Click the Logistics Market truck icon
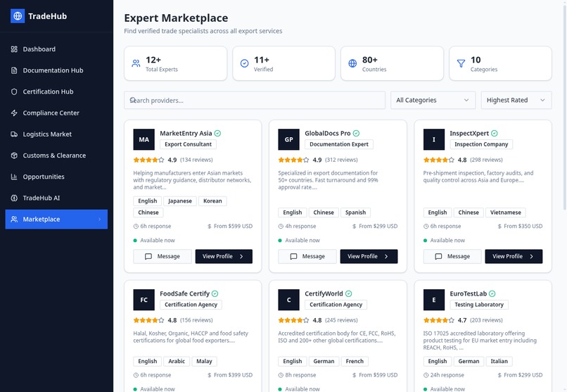 coord(14,134)
